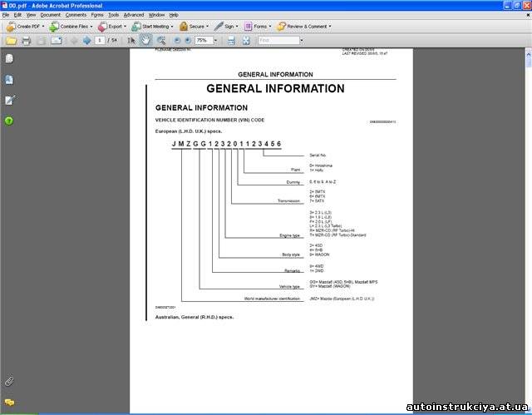Click the scrolling pages view icon
This screenshot has width=532, height=415.
tap(231, 41)
